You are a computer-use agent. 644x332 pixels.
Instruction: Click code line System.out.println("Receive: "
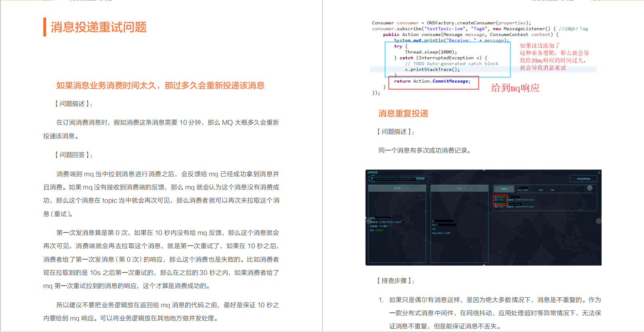452,40
